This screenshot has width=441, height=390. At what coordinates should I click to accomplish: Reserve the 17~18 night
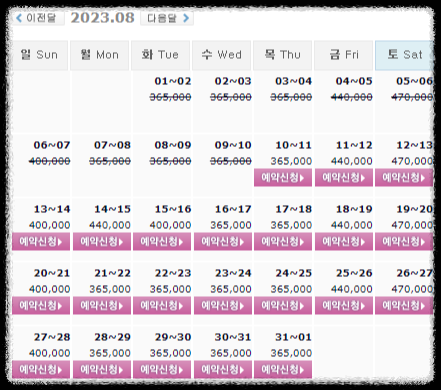click(x=283, y=241)
